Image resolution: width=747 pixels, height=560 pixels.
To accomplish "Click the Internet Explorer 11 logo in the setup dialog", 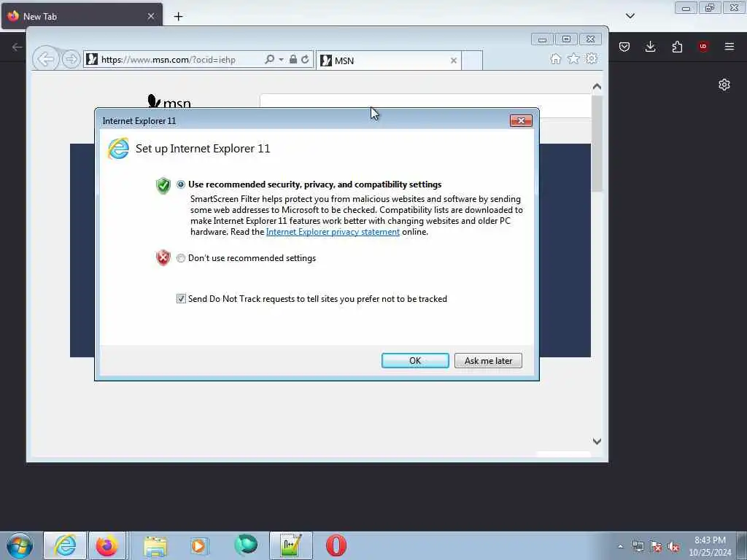I will point(118,149).
